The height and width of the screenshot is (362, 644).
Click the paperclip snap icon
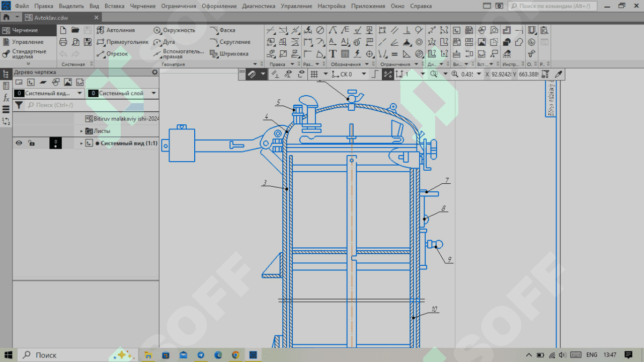[x=251, y=74]
